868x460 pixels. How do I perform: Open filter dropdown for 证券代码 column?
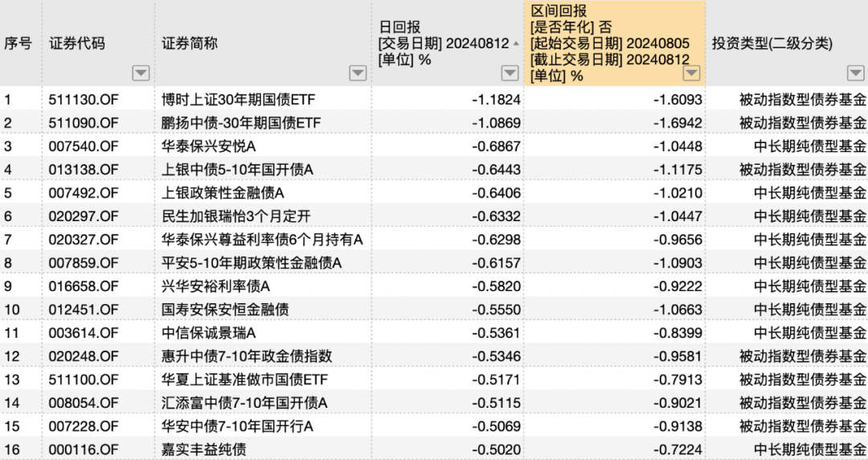[x=141, y=73]
